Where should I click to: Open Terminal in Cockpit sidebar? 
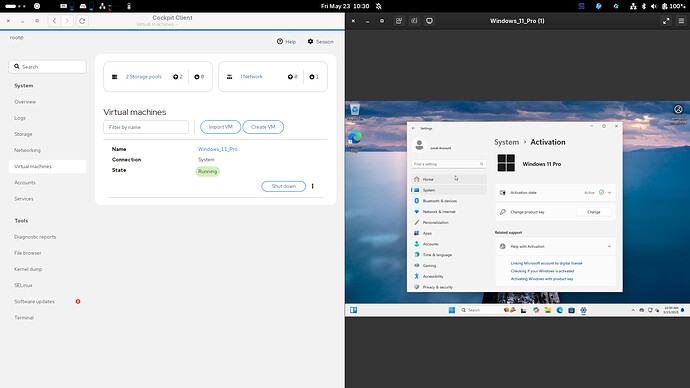pyautogui.click(x=24, y=318)
